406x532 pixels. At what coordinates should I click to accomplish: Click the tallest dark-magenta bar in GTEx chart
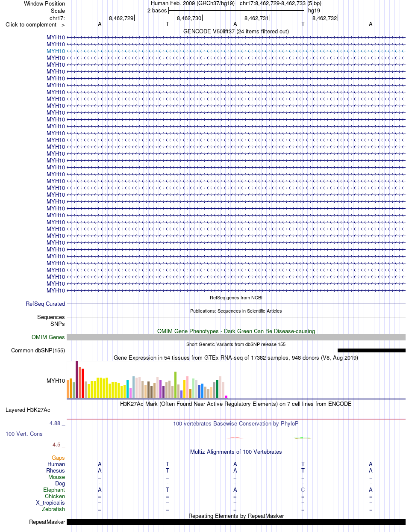pos(77,379)
